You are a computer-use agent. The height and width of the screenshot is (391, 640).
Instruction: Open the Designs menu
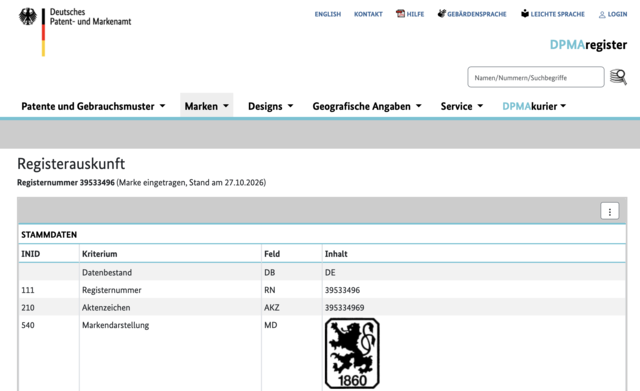point(265,107)
